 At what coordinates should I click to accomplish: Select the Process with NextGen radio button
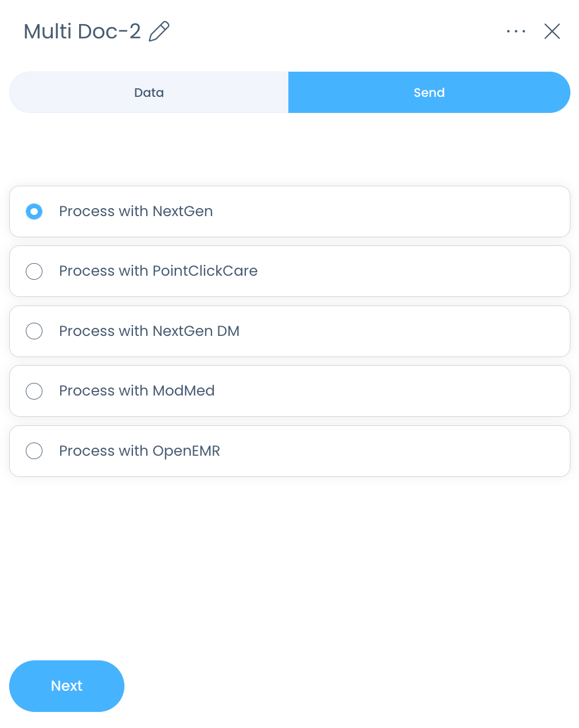tap(34, 212)
